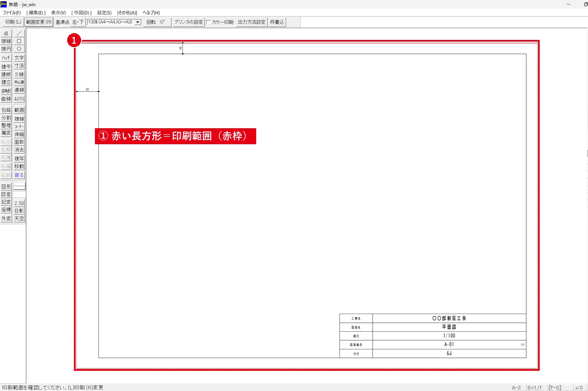Click the 回転 0° rotation button
Viewport: 588px width, 391px height.
[x=157, y=22]
